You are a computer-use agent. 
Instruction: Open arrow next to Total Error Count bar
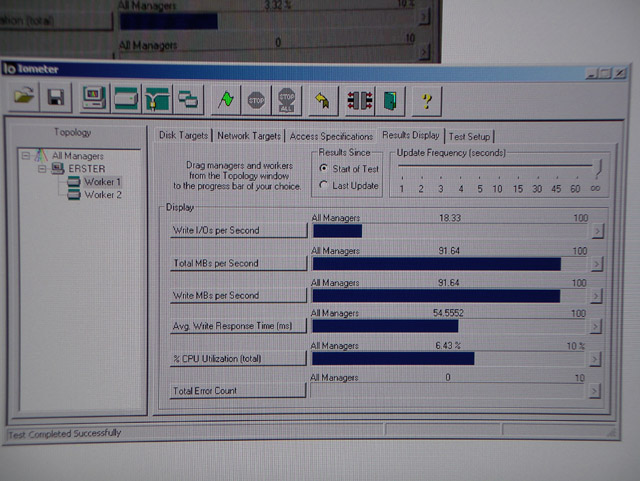click(594, 391)
